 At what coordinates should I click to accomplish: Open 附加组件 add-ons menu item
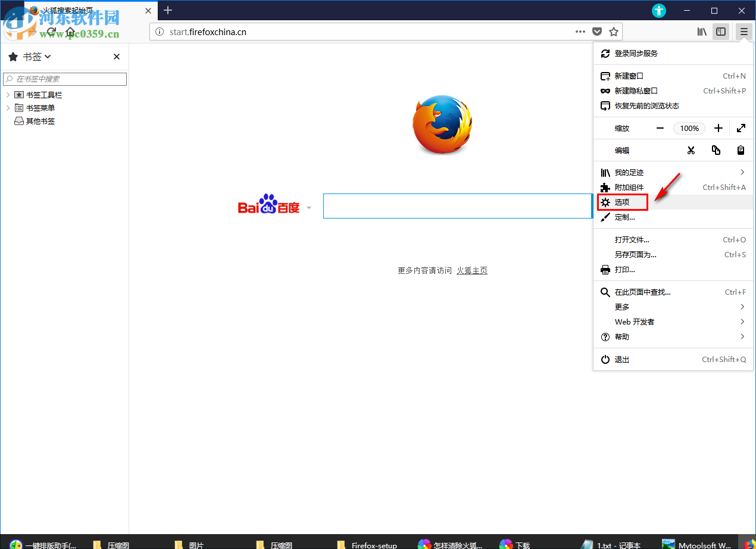[x=673, y=187]
